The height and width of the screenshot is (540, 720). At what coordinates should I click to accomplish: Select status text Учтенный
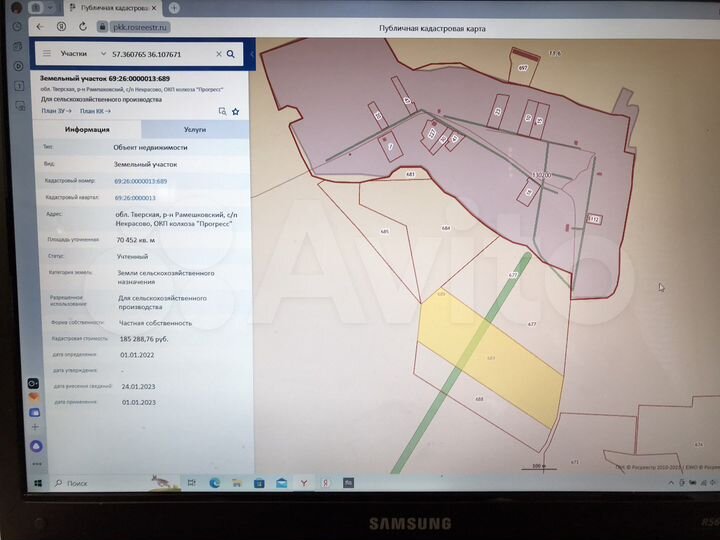pos(132,257)
